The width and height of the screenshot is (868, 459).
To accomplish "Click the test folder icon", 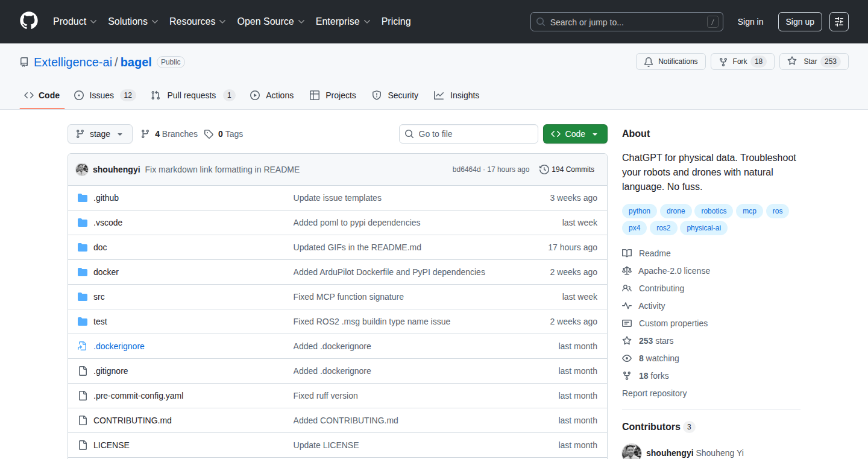I will pyautogui.click(x=83, y=321).
